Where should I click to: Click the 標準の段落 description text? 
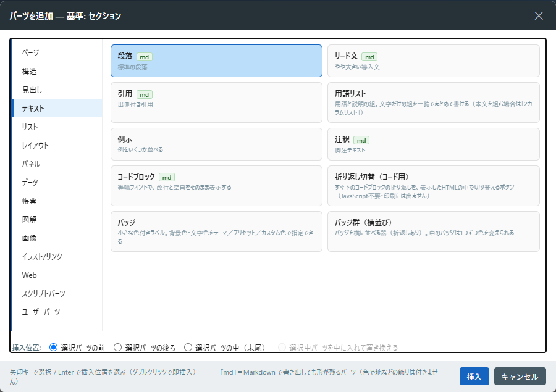[132, 67]
